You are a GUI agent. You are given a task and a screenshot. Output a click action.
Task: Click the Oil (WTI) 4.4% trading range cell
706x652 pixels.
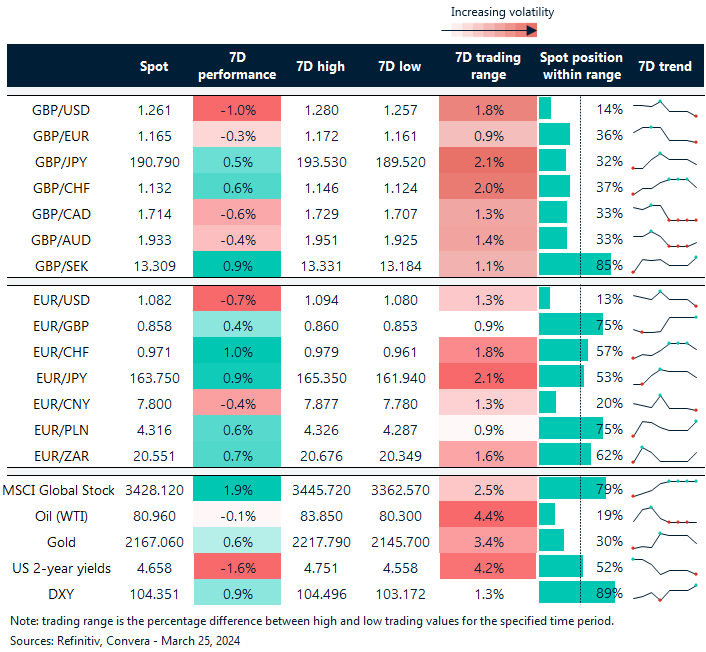[x=480, y=514]
